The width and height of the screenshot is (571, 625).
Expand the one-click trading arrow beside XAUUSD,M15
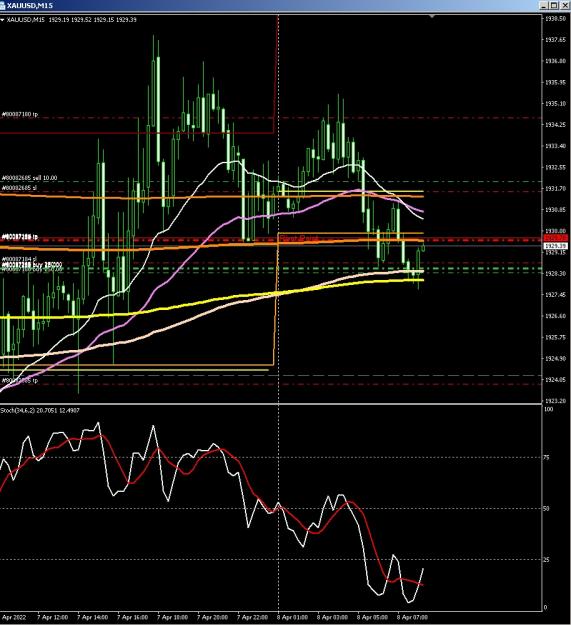[2, 20]
